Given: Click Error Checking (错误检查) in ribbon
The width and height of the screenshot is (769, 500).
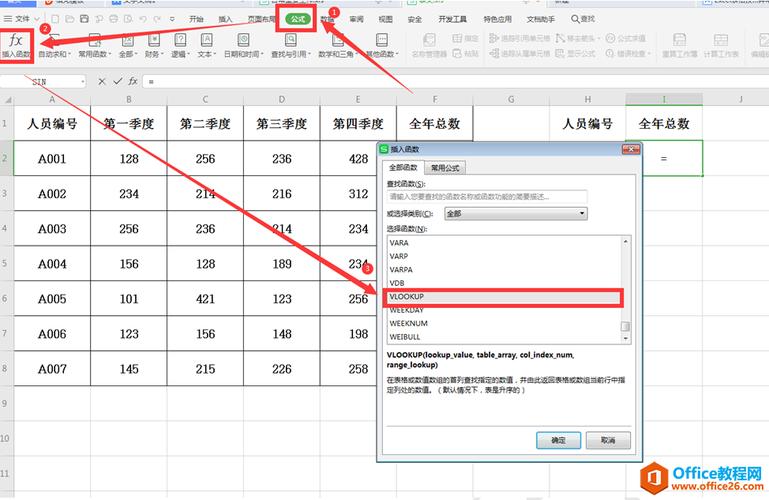Looking at the screenshot, I should (628, 53).
